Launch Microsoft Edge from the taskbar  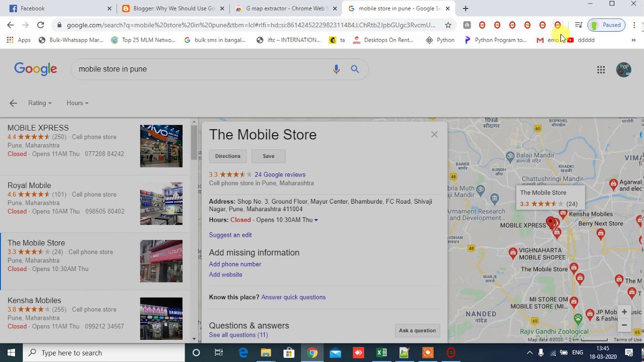[x=243, y=353]
